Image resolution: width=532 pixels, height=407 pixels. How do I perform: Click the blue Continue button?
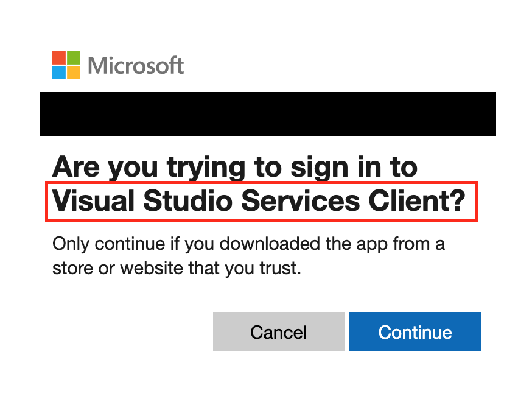[415, 331]
